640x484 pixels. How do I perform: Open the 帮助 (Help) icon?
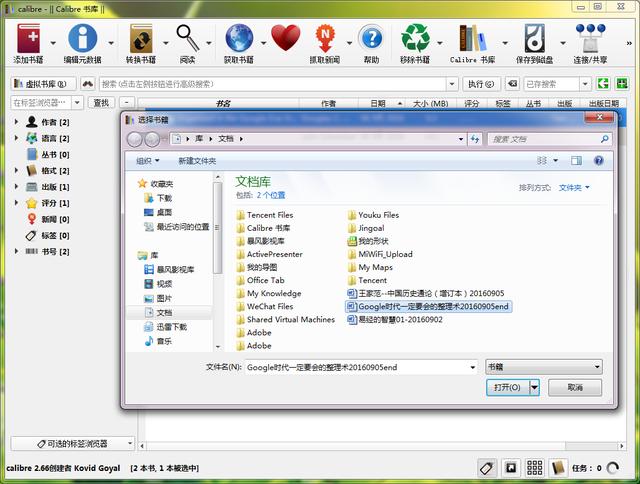coord(371,38)
